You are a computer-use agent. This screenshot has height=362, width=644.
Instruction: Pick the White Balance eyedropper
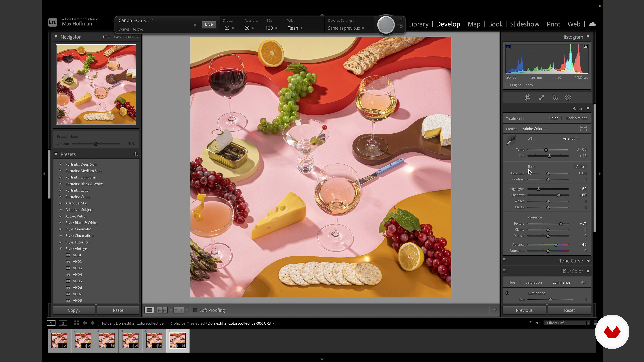pyautogui.click(x=511, y=140)
